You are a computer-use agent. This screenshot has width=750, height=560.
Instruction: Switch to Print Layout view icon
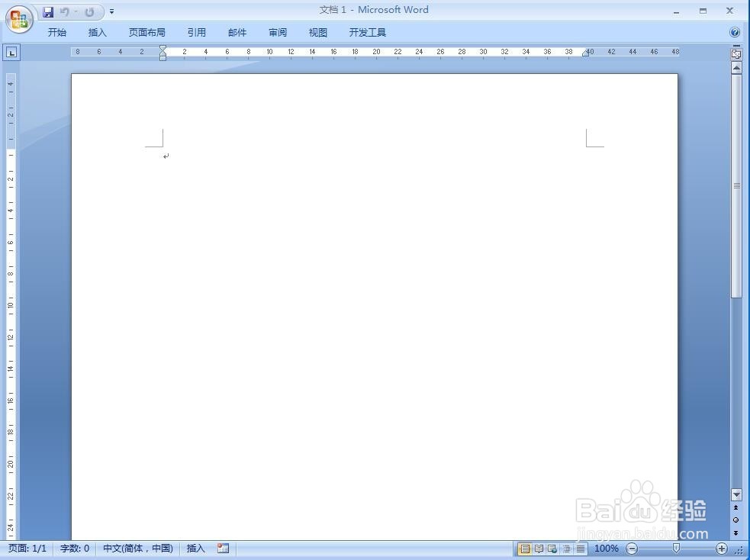click(525, 549)
